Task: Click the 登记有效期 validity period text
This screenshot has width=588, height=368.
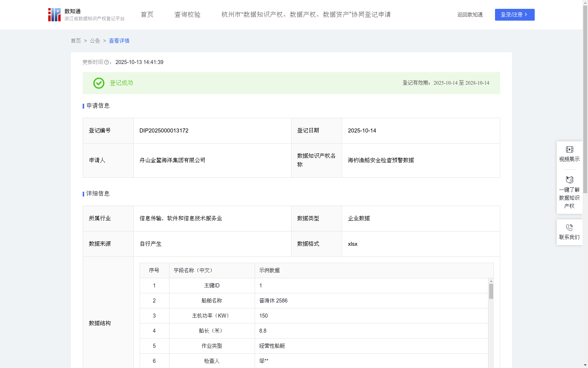Action: tap(446, 83)
